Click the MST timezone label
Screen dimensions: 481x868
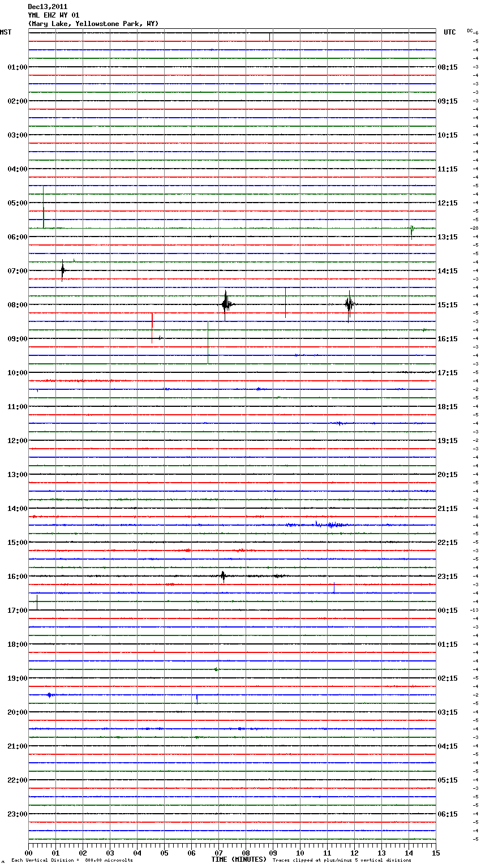point(6,32)
